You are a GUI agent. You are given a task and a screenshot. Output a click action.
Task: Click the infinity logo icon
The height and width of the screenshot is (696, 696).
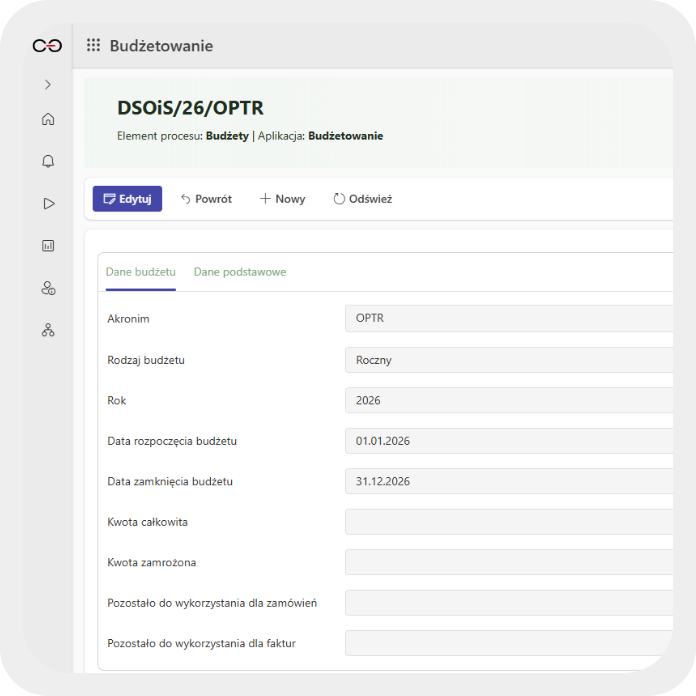47,46
